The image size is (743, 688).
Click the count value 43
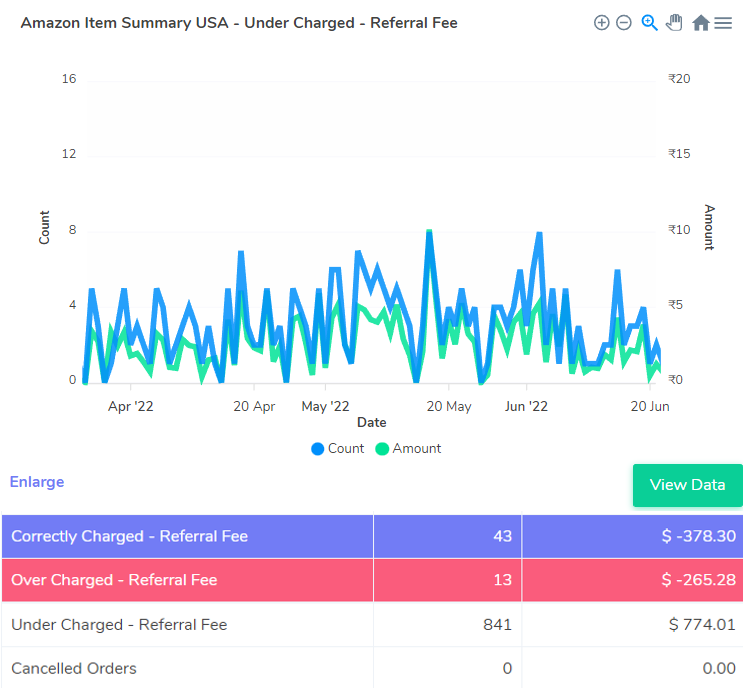click(x=502, y=536)
